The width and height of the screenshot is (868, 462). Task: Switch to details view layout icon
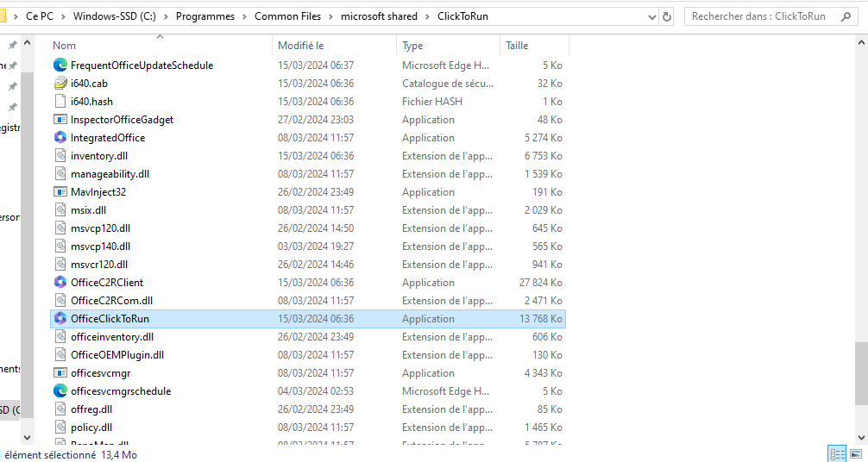838,454
